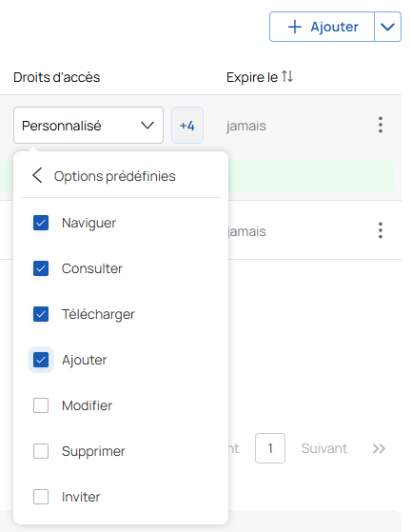Screen dimensions: 411x532
Task: Enable the Supprimer permission checkbox
Action: [x=41, y=451]
